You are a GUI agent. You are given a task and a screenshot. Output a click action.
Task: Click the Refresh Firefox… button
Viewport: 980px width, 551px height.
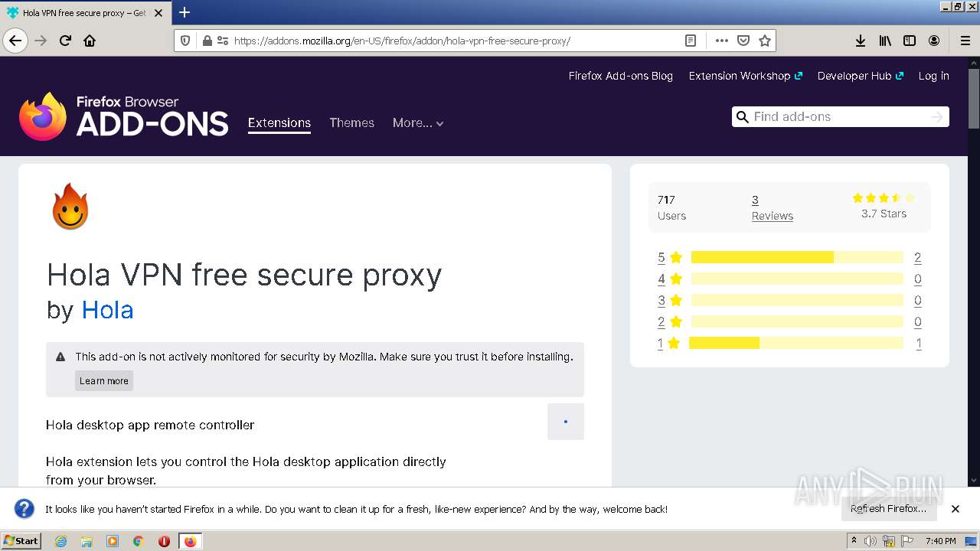(x=888, y=509)
